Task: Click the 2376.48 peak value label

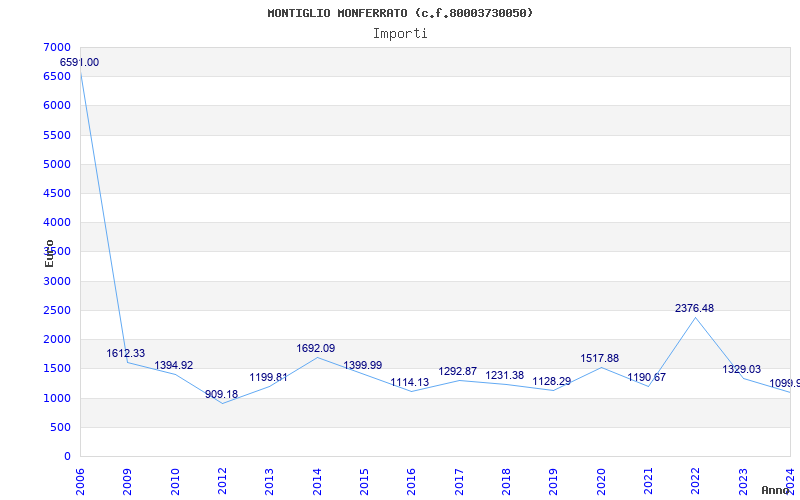Action: pos(694,309)
